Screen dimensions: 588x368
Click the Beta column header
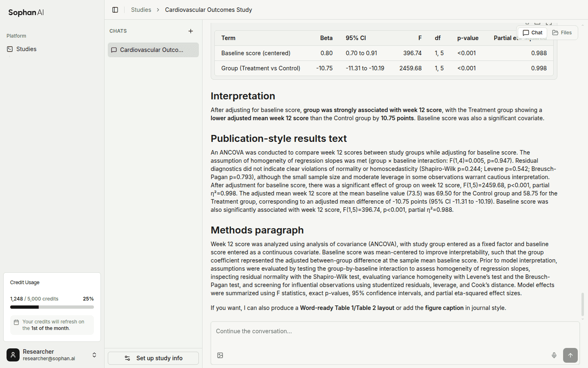point(326,38)
